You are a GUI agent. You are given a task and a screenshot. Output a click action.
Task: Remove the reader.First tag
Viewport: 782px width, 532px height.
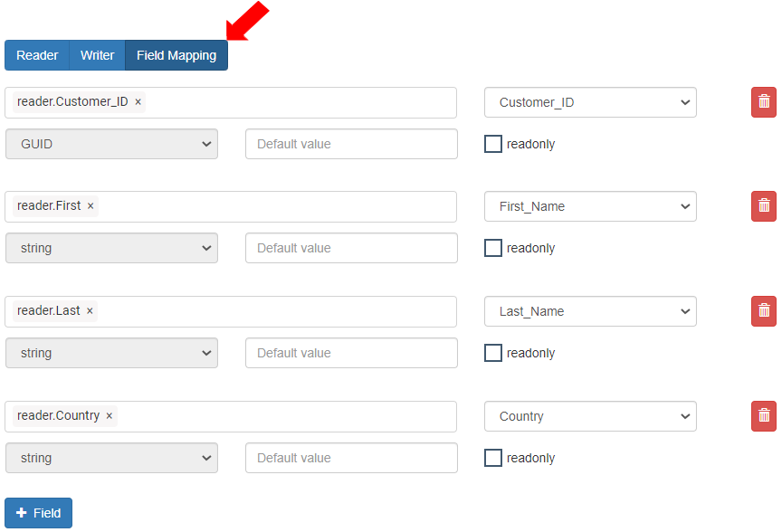point(91,206)
